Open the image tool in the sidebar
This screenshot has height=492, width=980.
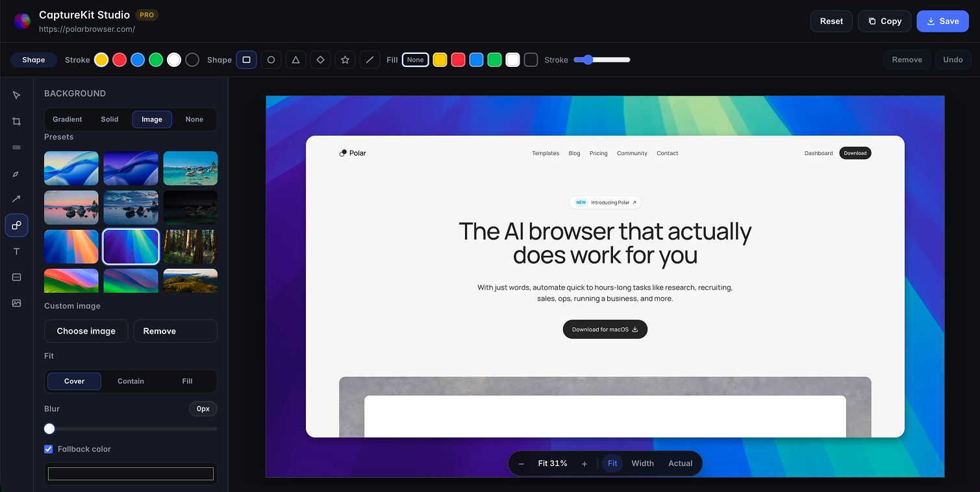click(17, 303)
